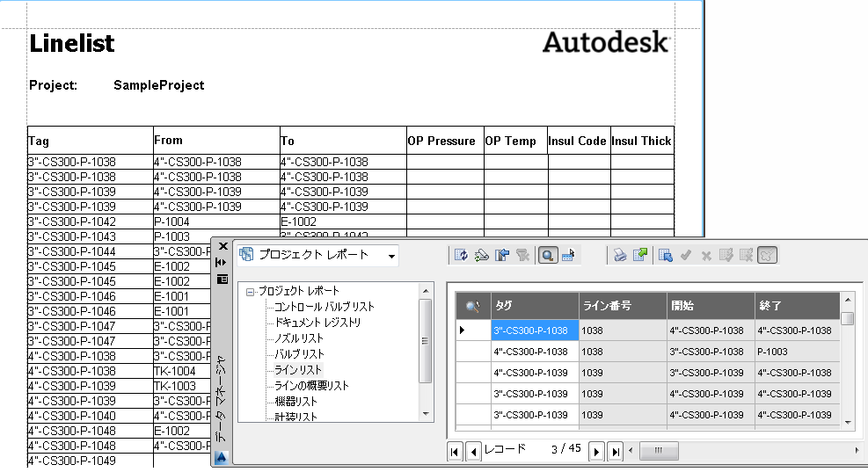Click the refresh data icon in toolbar
The image size is (868, 472).
tap(461, 256)
